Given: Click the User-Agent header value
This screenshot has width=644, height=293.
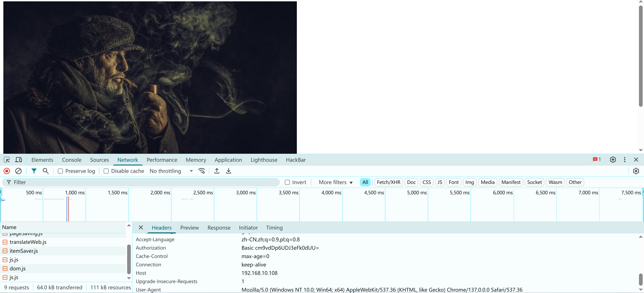Looking at the screenshot, I should 382,290.
